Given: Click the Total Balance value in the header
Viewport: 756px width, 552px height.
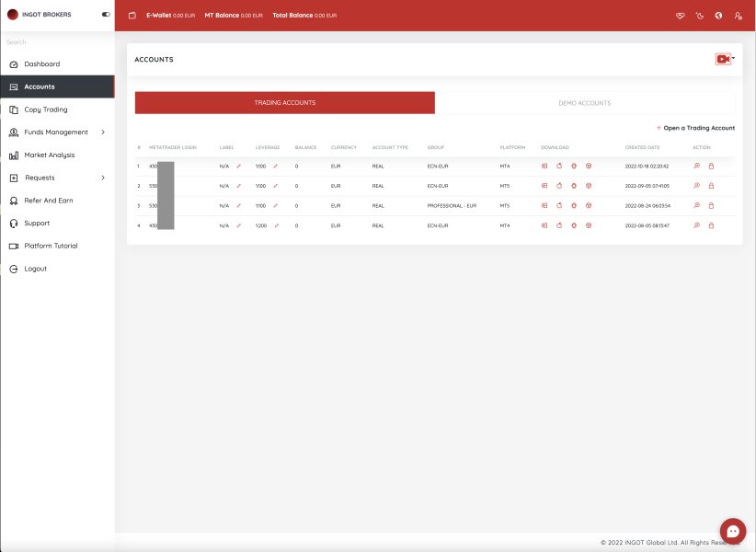Looking at the screenshot, I should click(x=304, y=16).
